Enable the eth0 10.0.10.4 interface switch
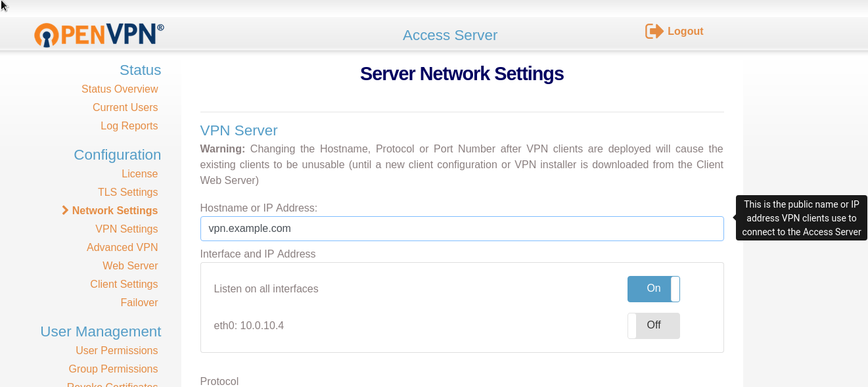 coord(653,326)
